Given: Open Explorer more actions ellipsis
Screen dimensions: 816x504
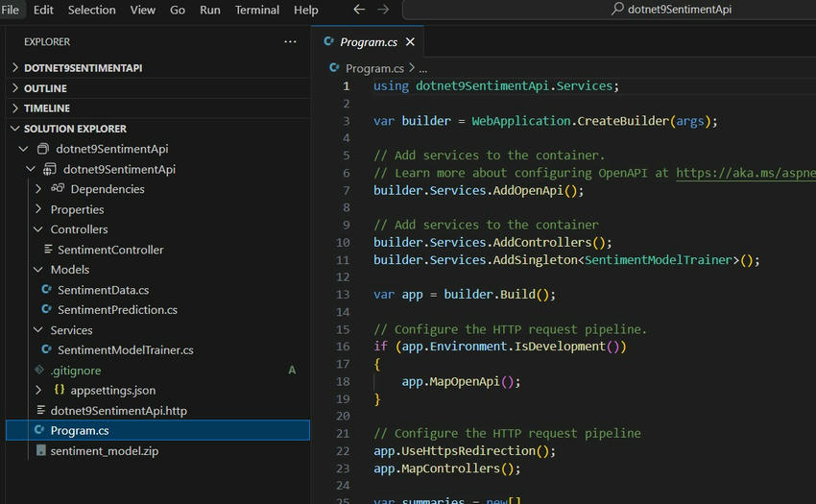Looking at the screenshot, I should click(x=290, y=41).
